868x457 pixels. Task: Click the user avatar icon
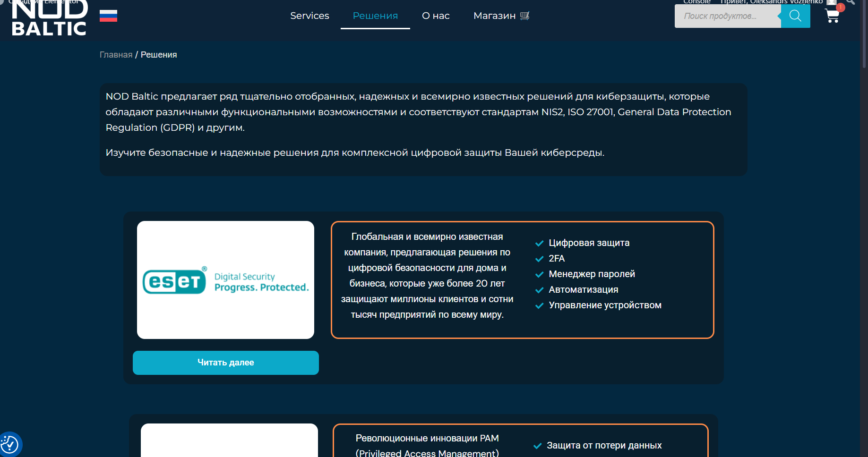pyautogui.click(x=832, y=2)
